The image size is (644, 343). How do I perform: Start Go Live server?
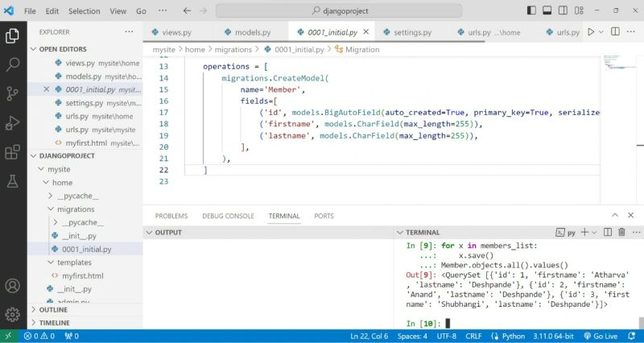point(601,336)
